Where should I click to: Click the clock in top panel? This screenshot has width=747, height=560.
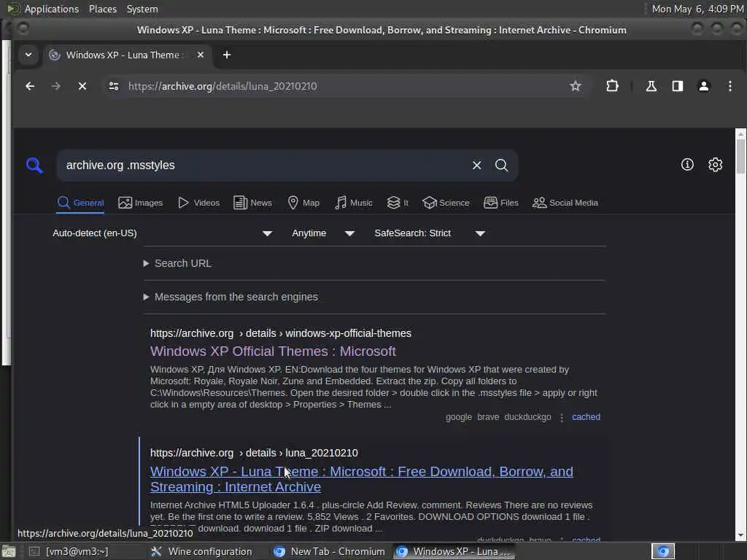(697, 9)
